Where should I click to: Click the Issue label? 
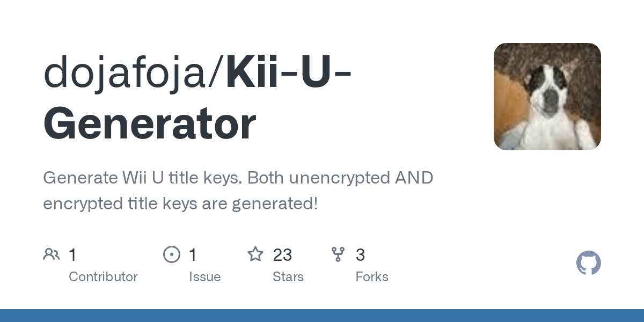coord(204,277)
